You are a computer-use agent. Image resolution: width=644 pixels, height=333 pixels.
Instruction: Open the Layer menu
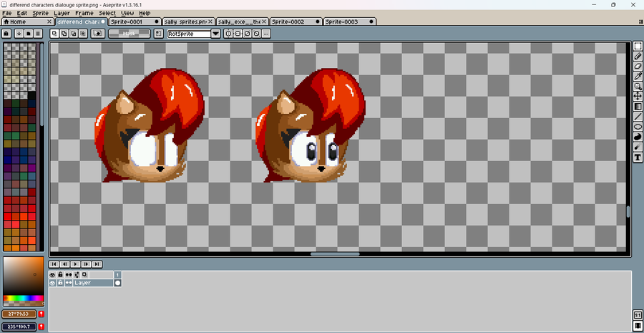[x=62, y=13]
